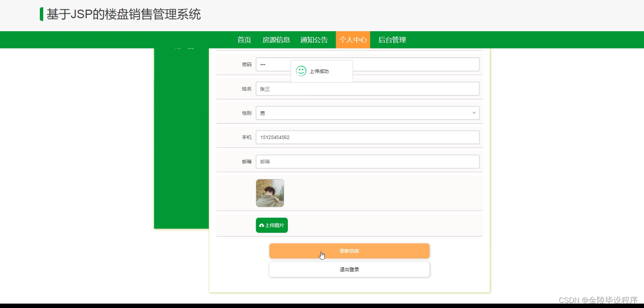Go to 后台管理 backend management

(x=391, y=39)
